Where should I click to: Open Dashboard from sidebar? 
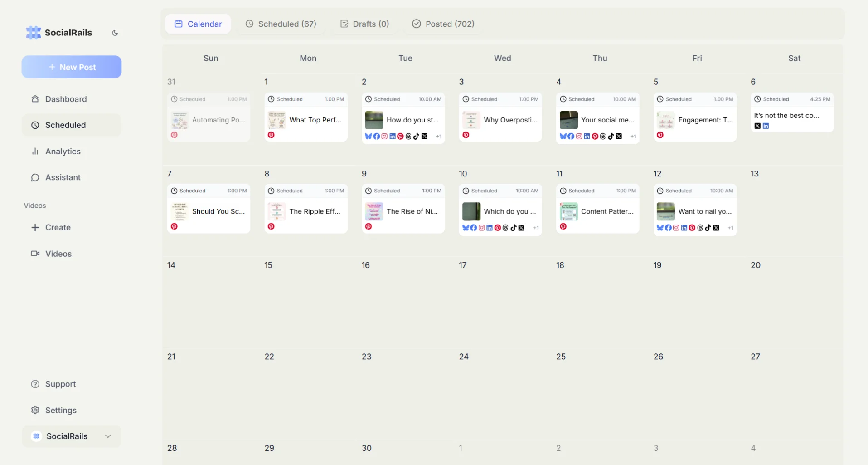(x=72, y=99)
